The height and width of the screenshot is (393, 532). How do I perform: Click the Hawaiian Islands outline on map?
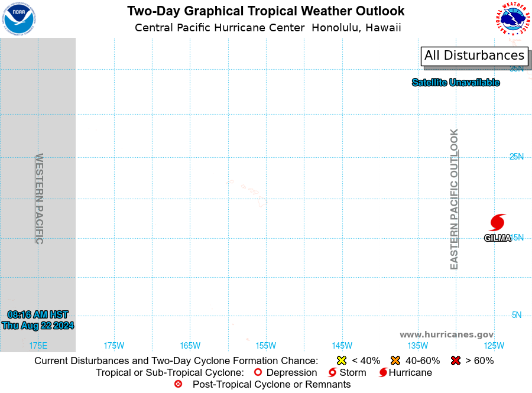click(246, 193)
